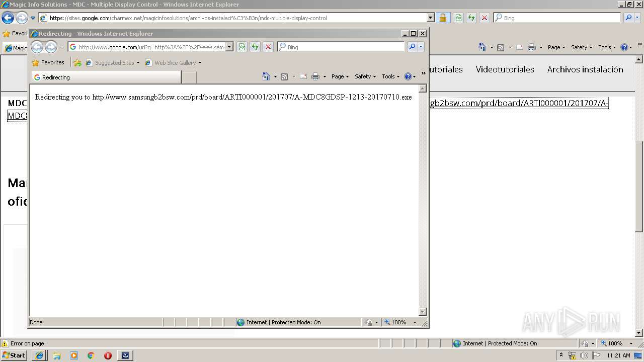Click Print icon in Redirecting window
This screenshot has width=644, height=362.
pyautogui.click(x=315, y=76)
